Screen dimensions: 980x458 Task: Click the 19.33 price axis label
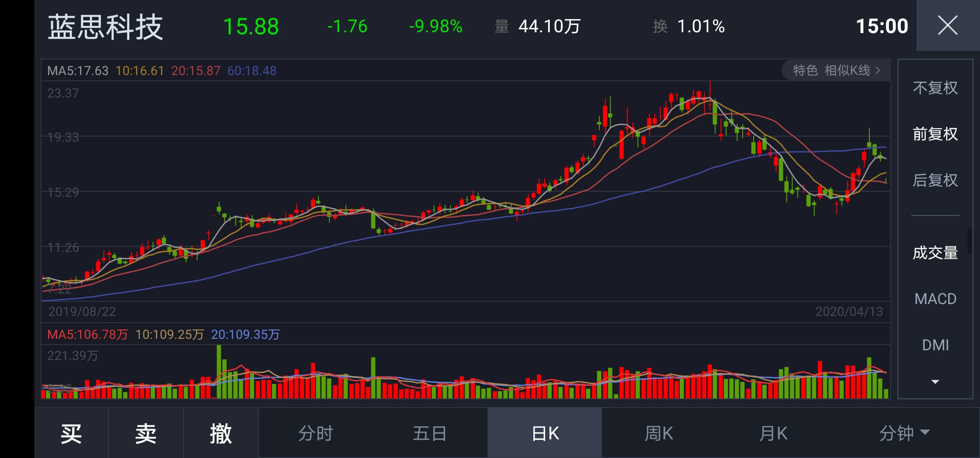(63, 137)
